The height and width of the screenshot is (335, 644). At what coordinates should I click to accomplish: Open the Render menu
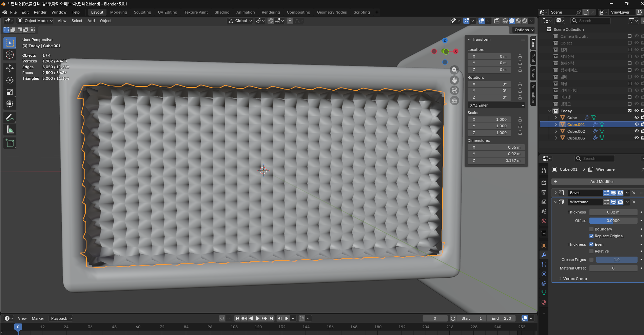(x=40, y=12)
